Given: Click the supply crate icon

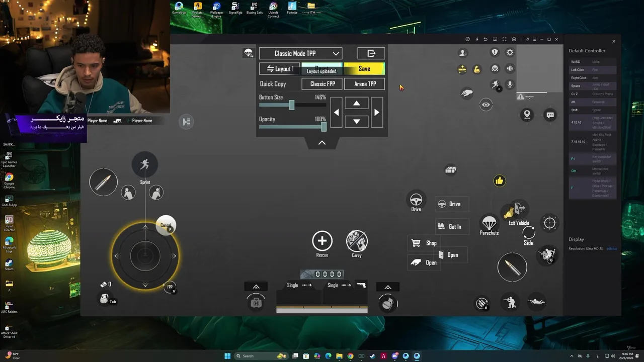Looking at the screenshot, I should coord(451,170).
